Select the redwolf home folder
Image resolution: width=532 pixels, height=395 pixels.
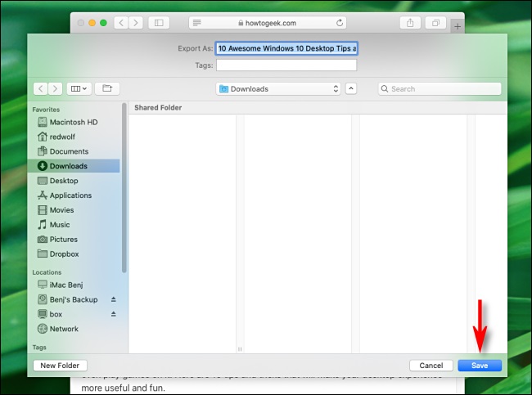(74, 137)
